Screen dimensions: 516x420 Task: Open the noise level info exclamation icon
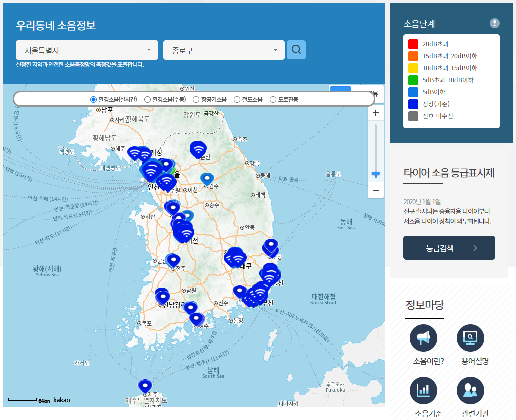point(494,23)
